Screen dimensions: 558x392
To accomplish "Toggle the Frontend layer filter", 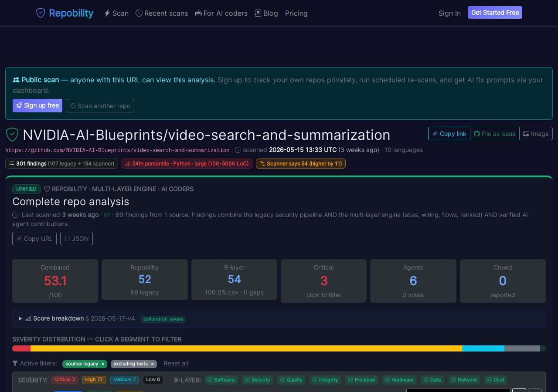I will (x=361, y=380).
